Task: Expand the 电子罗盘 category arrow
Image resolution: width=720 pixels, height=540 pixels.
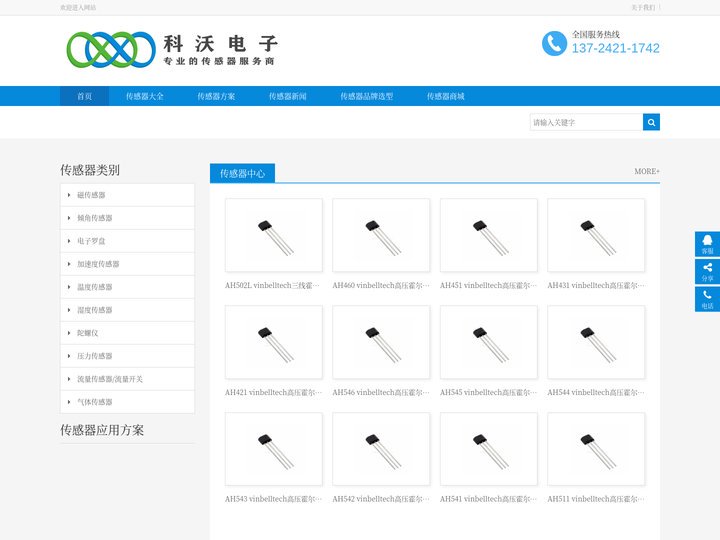Action: pos(69,241)
